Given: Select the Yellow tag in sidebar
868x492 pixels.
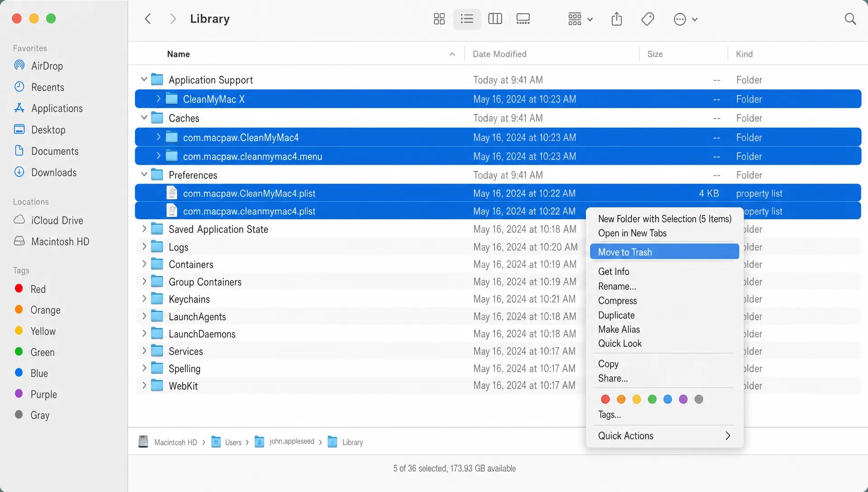Looking at the screenshot, I should (x=35, y=331).
